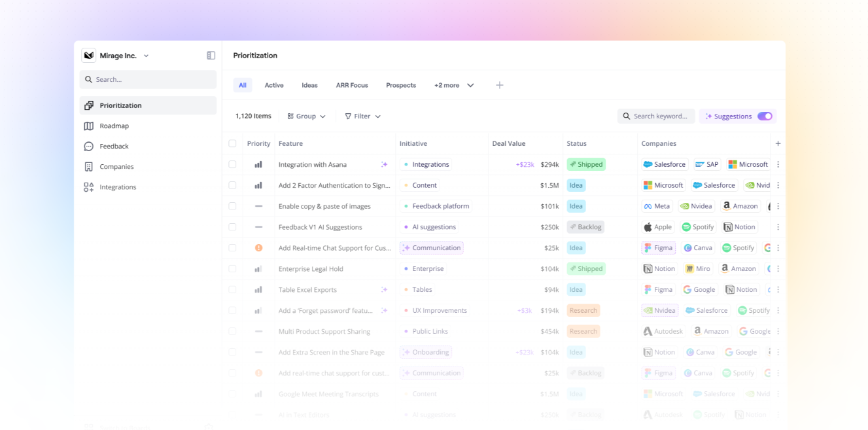The width and height of the screenshot is (868, 430).
Task: Open the Filter button
Action: pos(362,116)
